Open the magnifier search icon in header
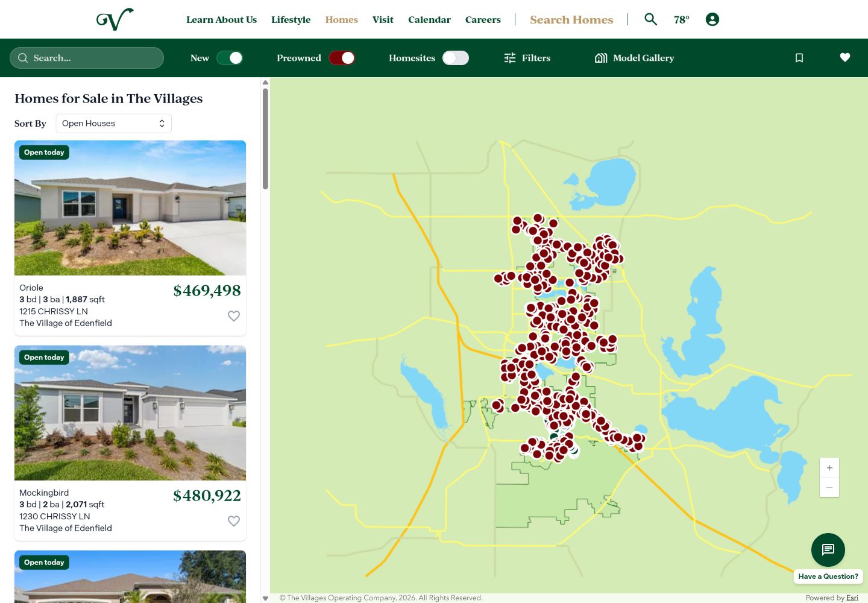The image size is (868, 603). click(650, 19)
